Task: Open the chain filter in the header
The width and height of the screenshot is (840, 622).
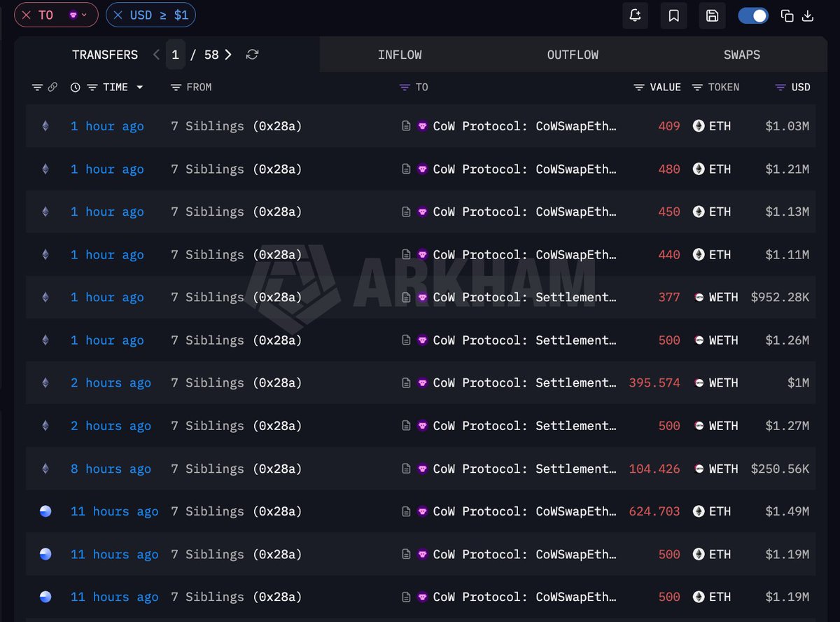Action: (x=37, y=88)
